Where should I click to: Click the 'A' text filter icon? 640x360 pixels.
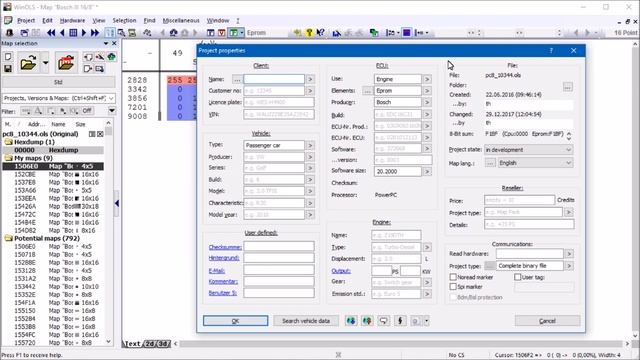(x=38, y=111)
